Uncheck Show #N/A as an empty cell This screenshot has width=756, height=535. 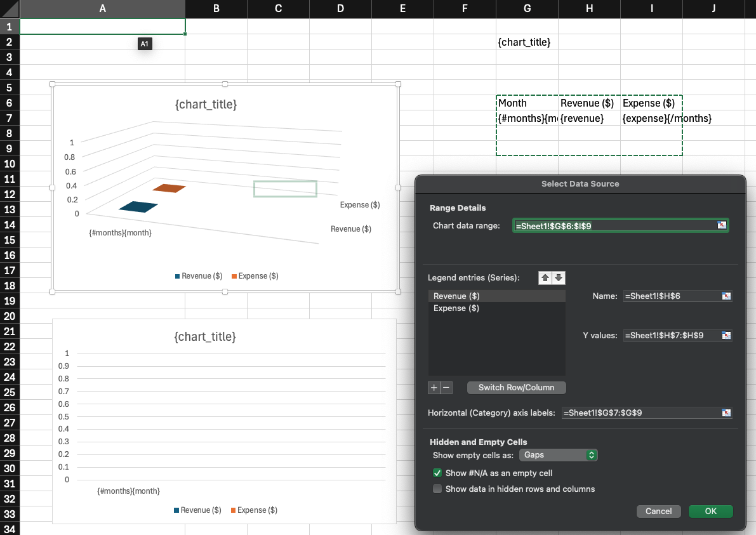437,473
